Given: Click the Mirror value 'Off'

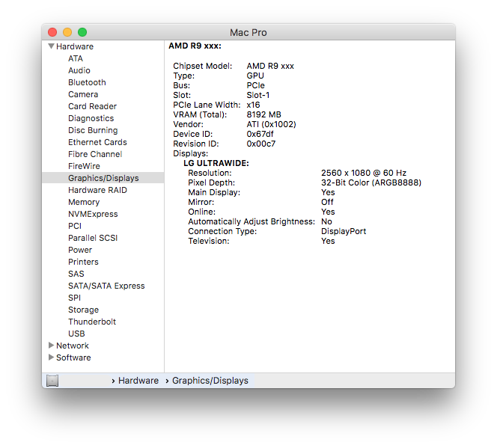Looking at the screenshot, I should [x=327, y=203].
